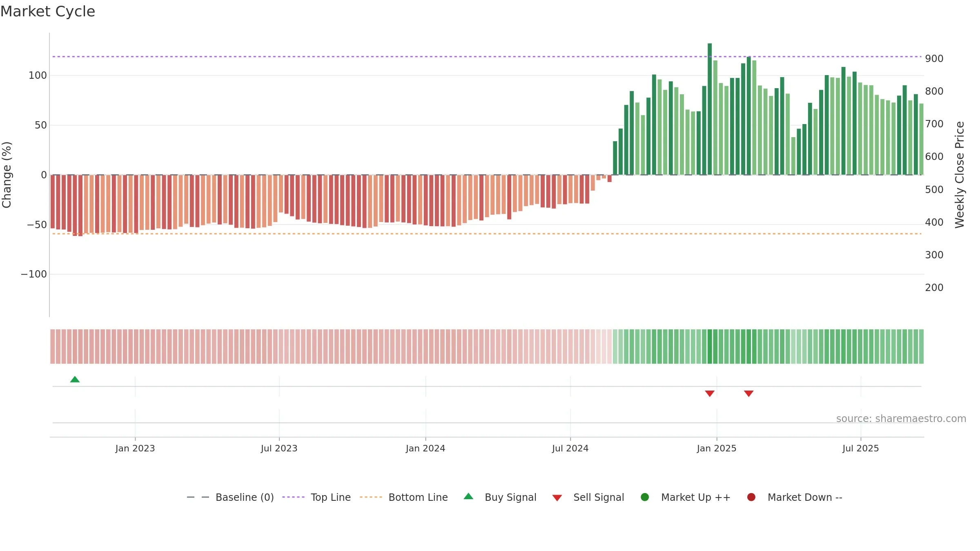Image resolution: width=980 pixels, height=551 pixels.
Task: Toggle the Sell Signal legend entry
Action: tap(588, 497)
